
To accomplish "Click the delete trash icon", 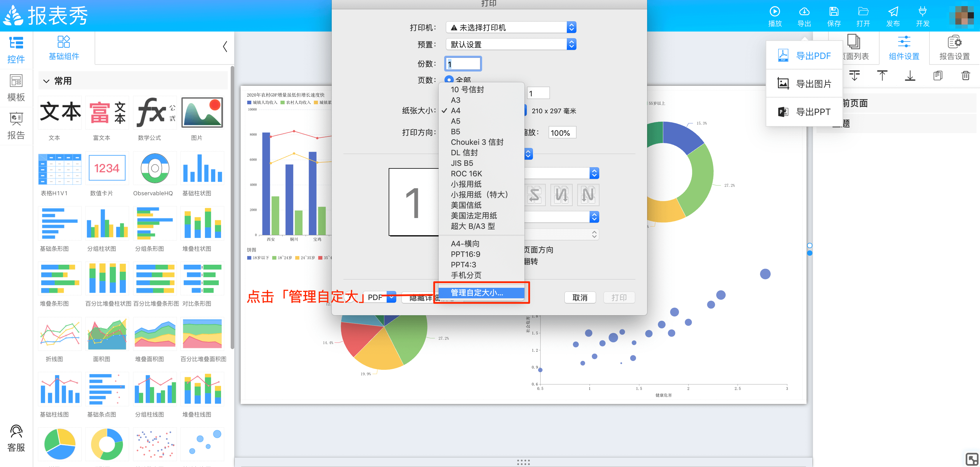I will pos(965,75).
